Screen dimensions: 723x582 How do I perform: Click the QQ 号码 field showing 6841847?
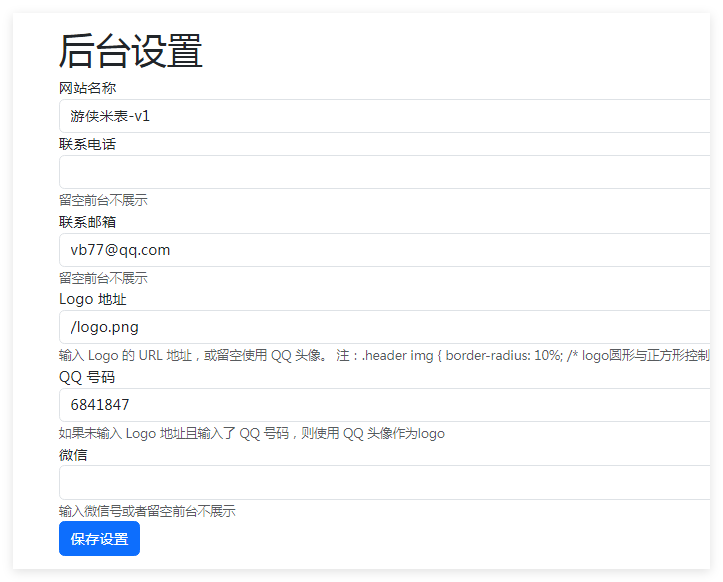coord(385,405)
